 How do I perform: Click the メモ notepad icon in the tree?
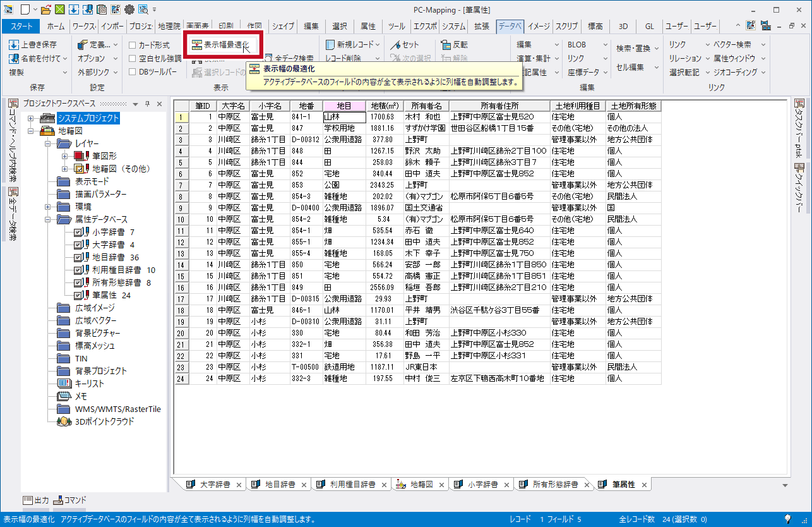point(64,396)
